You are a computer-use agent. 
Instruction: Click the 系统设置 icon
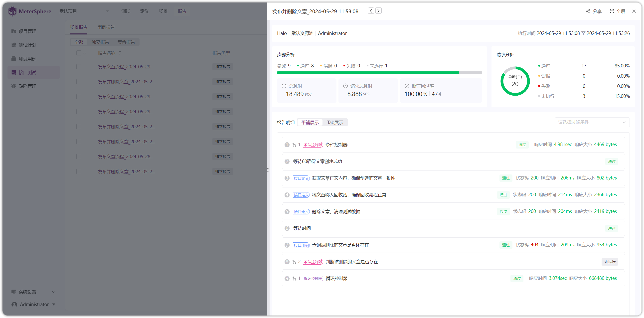(x=14, y=292)
